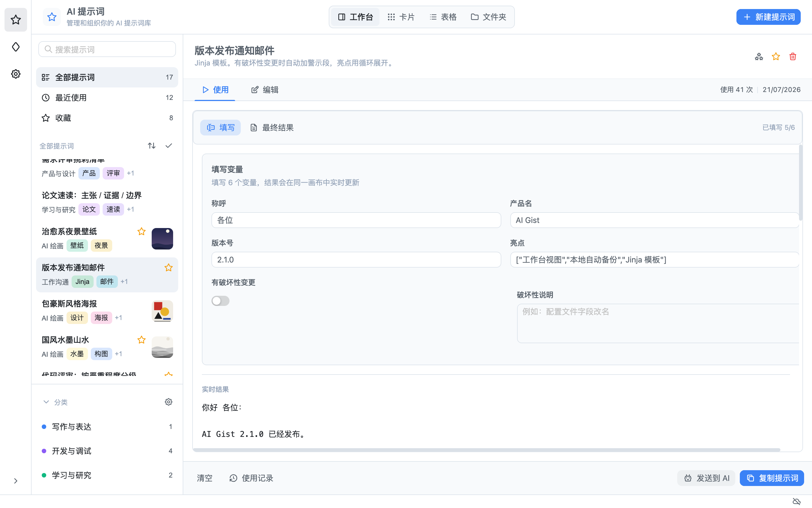Collapse the 分类 section chevron

[46, 402]
